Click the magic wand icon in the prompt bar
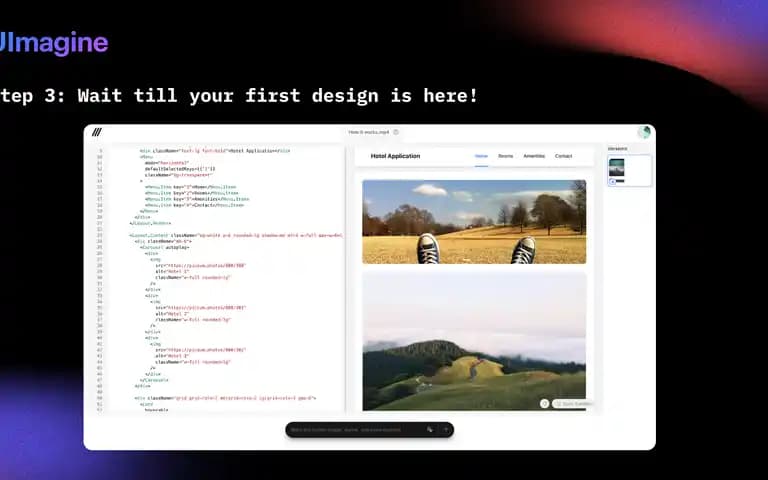The width and height of the screenshot is (768, 480). click(430, 430)
